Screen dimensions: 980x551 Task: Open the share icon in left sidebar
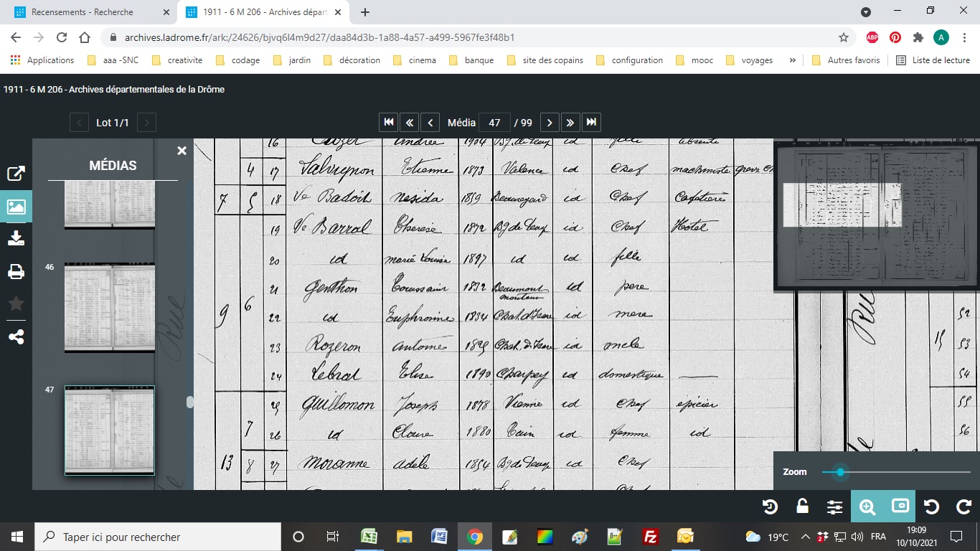pos(16,337)
